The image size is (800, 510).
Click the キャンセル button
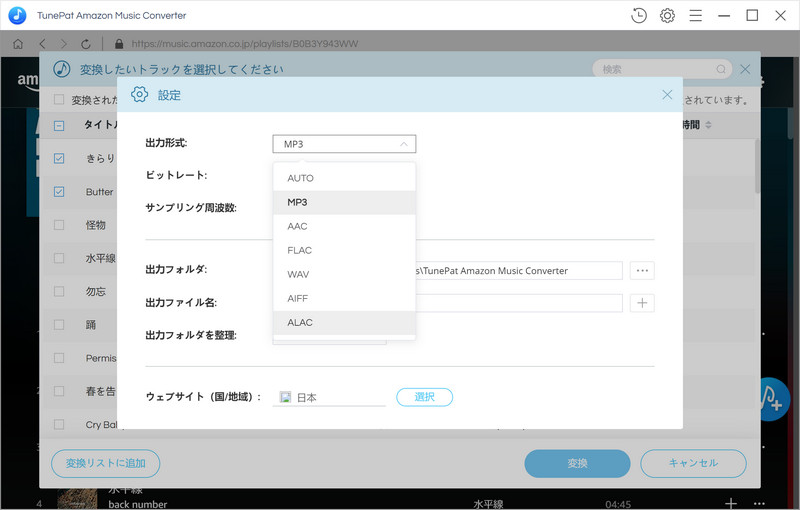click(693, 463)
